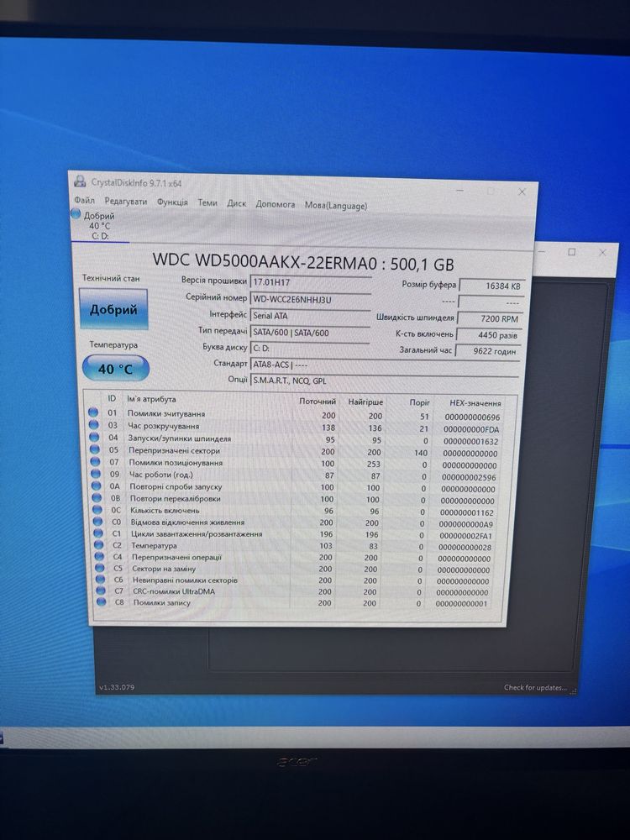Click the interface field Serial ATA
This screenshot has height=840, width=630.
point(310,316)
